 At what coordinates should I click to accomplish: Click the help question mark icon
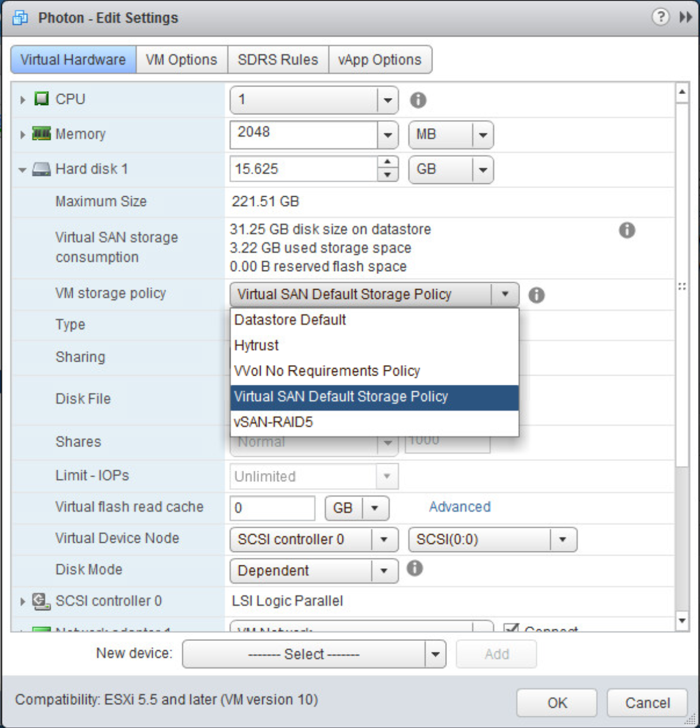660,17
